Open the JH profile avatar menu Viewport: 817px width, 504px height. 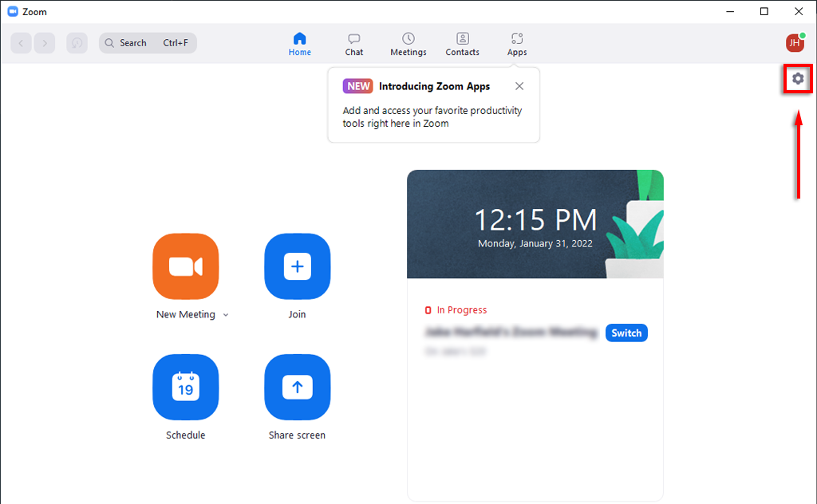point(794,43)
